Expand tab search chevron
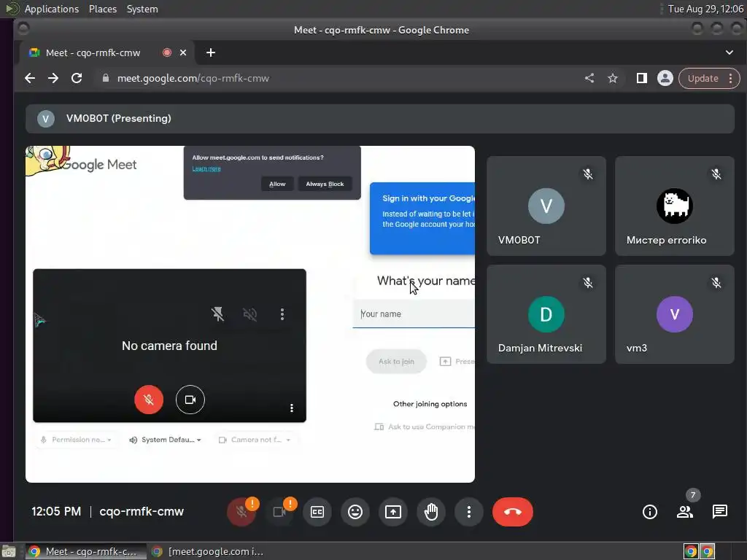 pyautogui.click(x=729, y=52)
